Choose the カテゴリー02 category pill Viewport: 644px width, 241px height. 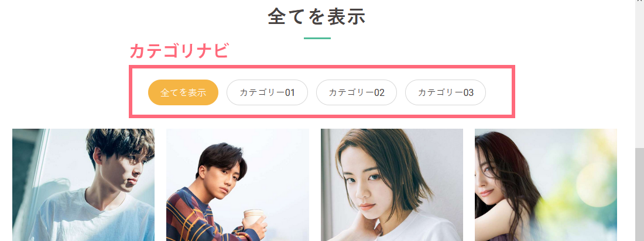click(357, 92)
